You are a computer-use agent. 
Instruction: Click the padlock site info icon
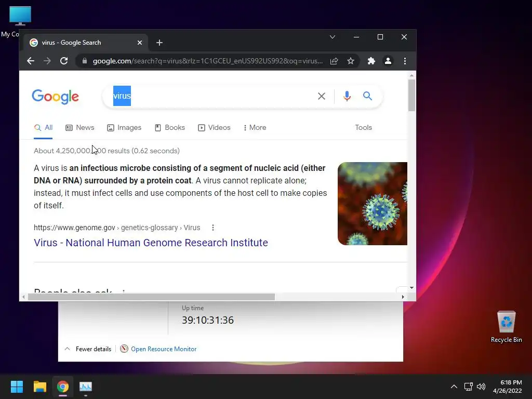[x=85, y=61]
